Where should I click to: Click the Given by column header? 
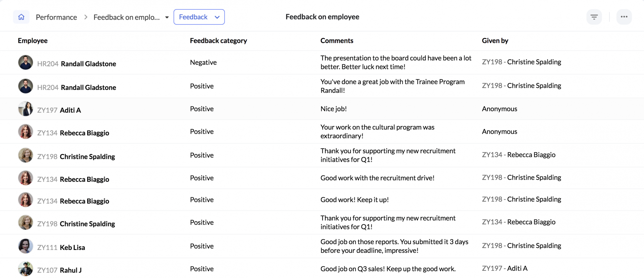point(495,41)
